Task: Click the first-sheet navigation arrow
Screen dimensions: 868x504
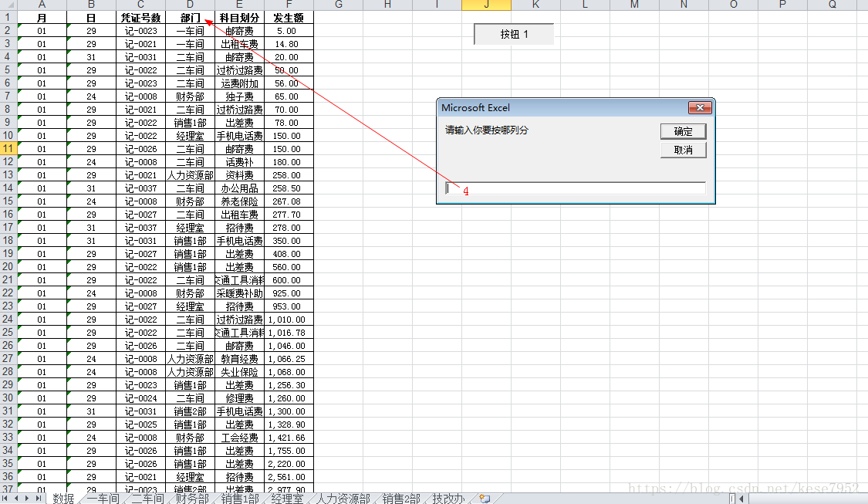Action: pos(7,498)
